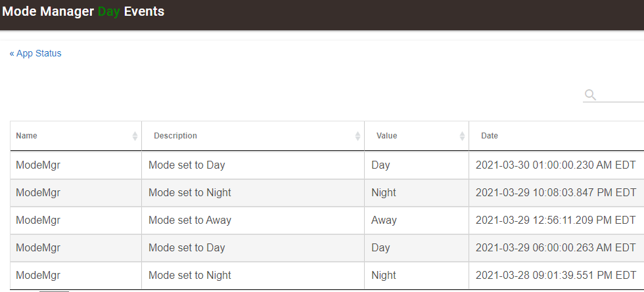Image resolution: width=644 pixels, height=292 pixels.
Task: Click the search magnifier icon
Action: coord(590,95)
